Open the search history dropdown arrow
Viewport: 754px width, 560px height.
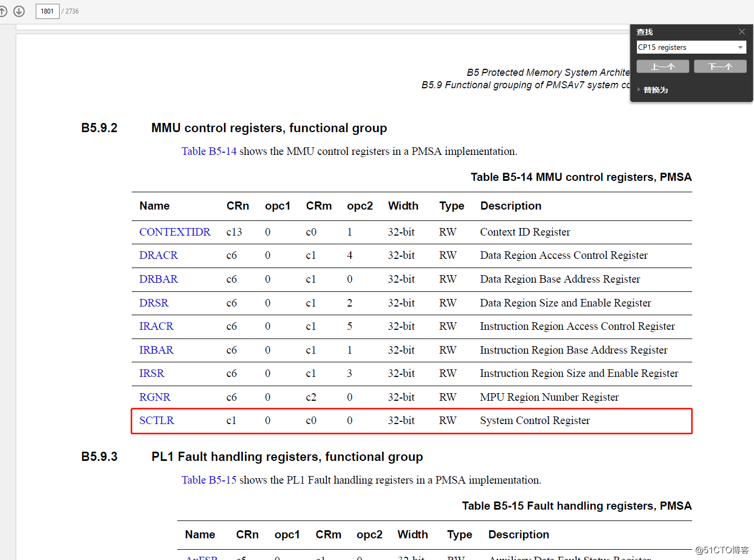point(740,47)
